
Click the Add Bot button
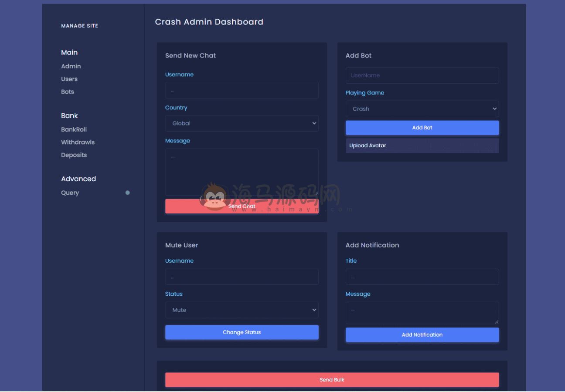(x=422, y=128)
